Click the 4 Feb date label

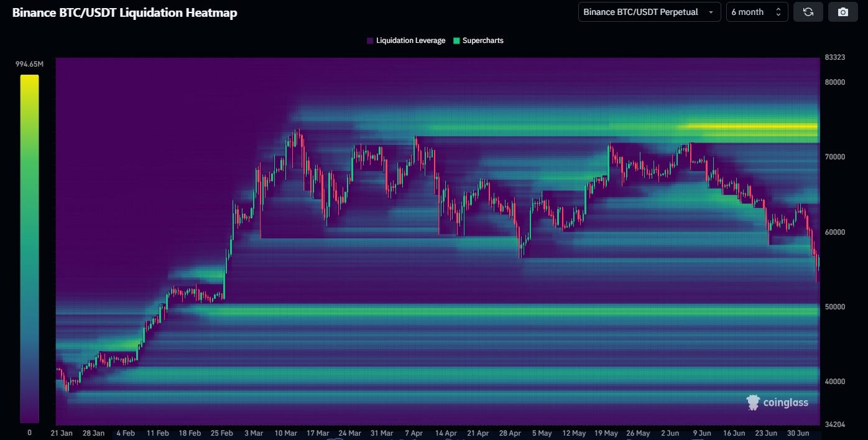(126, 433)
